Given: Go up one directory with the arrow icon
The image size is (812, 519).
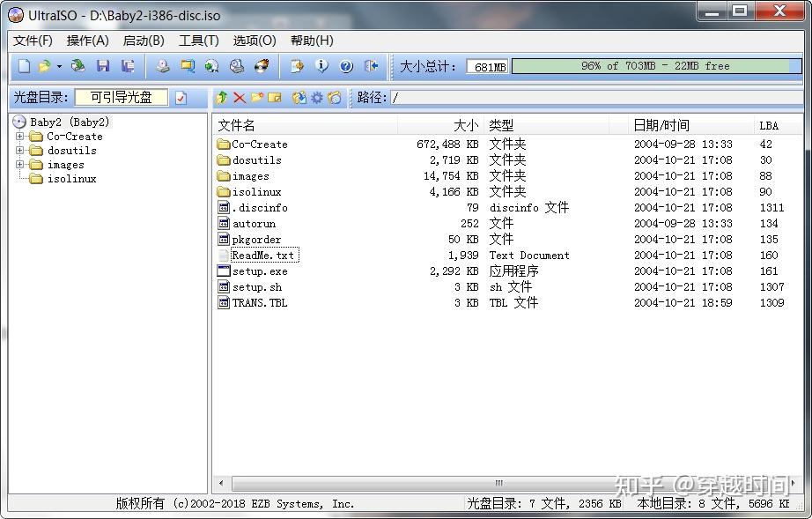Looking at the screenshot, I should click(220, 98).
